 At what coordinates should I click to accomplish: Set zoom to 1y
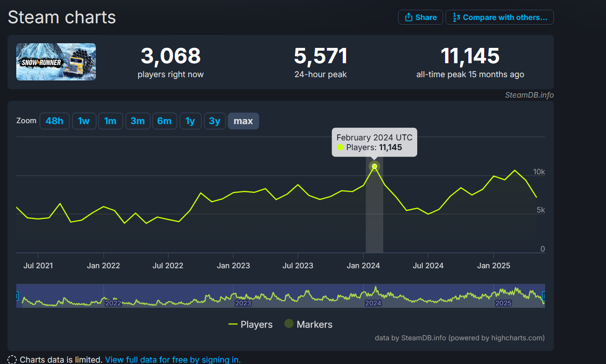190,121
